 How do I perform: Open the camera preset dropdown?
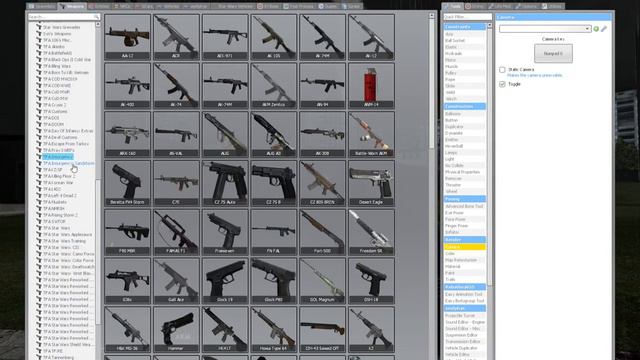[x=545, y=29]
